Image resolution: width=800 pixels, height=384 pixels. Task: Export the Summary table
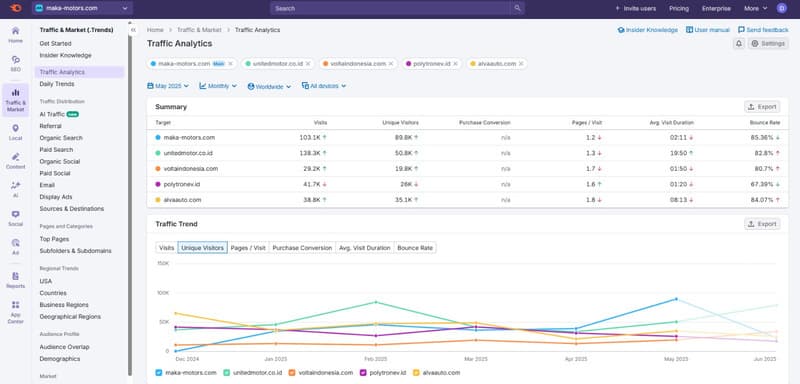[762, 107]
